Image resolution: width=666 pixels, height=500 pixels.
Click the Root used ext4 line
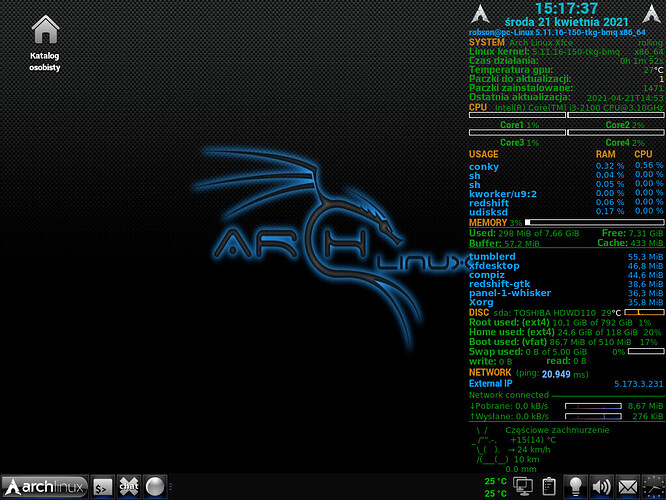560,322
